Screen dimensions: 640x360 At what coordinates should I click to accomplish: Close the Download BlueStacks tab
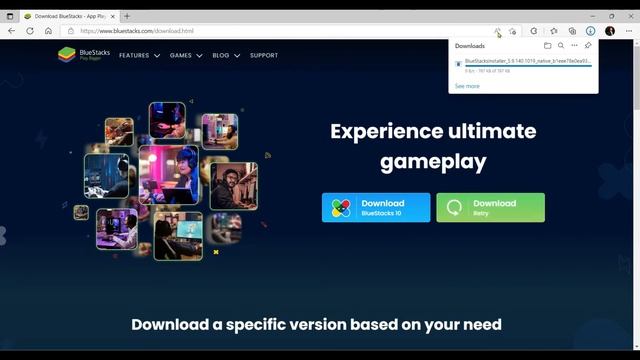(113, 16)
